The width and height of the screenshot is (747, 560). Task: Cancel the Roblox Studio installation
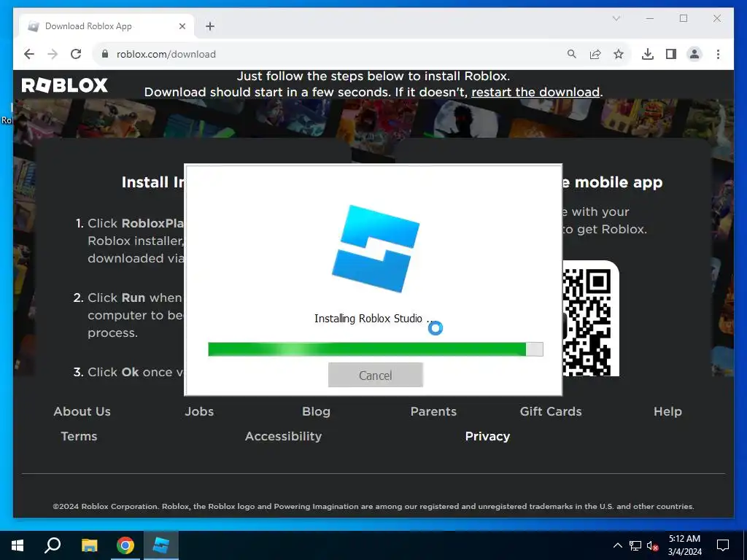(376, 376)
